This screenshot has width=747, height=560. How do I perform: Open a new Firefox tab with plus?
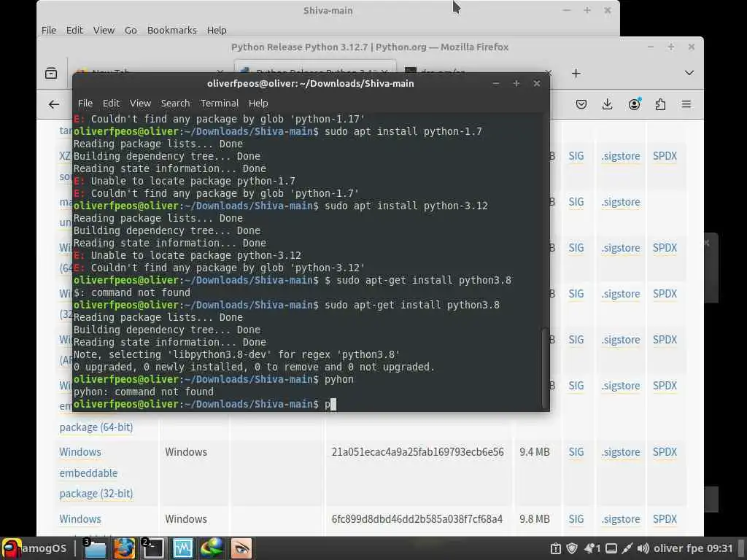click(576, 74)
